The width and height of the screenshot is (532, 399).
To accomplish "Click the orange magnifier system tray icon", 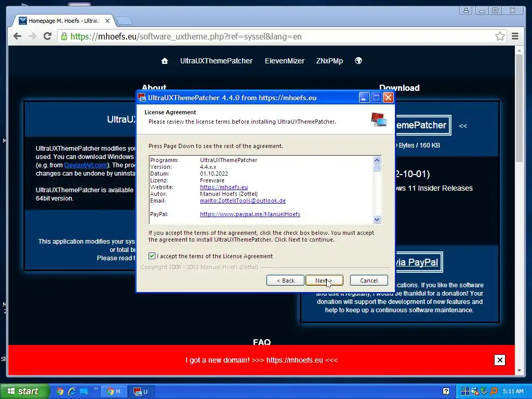I will [494, 392].
